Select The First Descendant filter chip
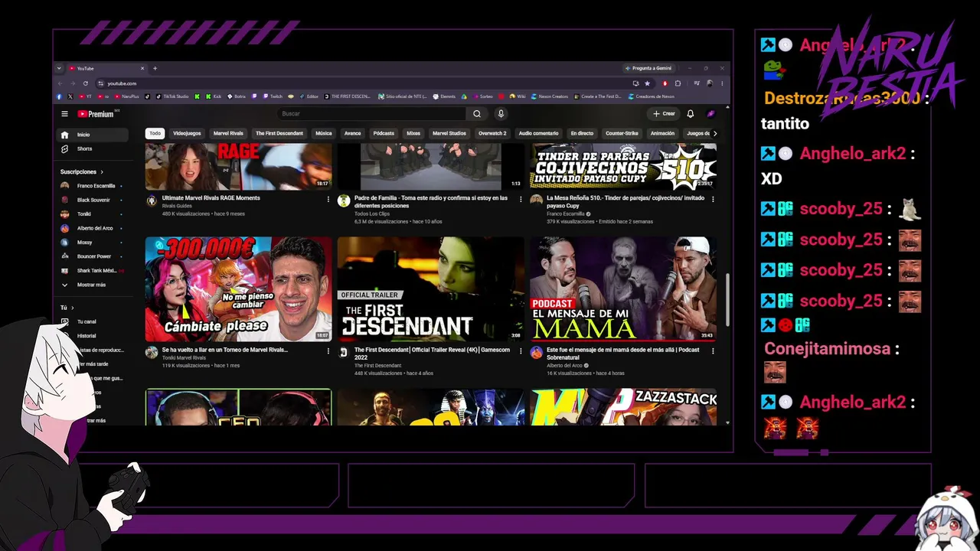This screenshot has height=551, width=980. (279, 133)
